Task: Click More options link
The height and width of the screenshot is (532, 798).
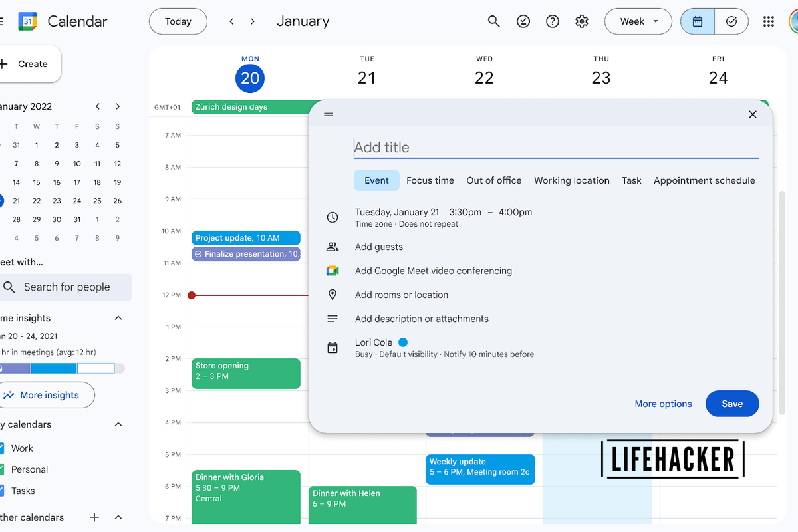Action: (x=663, y=404)
